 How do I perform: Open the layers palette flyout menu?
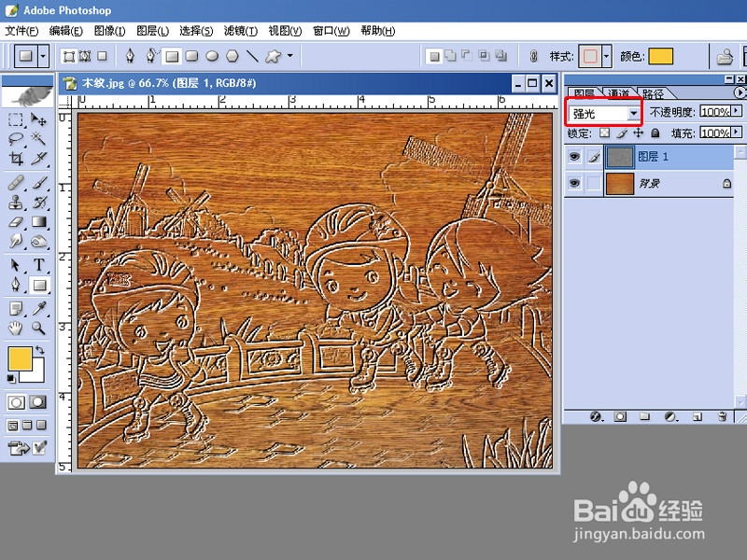click(x=739, y=92)
